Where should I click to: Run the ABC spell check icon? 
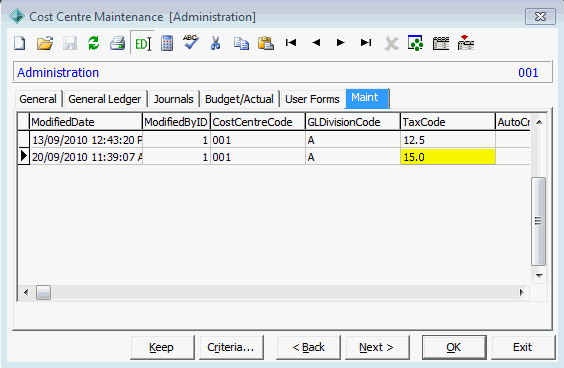tap(191, 42)
